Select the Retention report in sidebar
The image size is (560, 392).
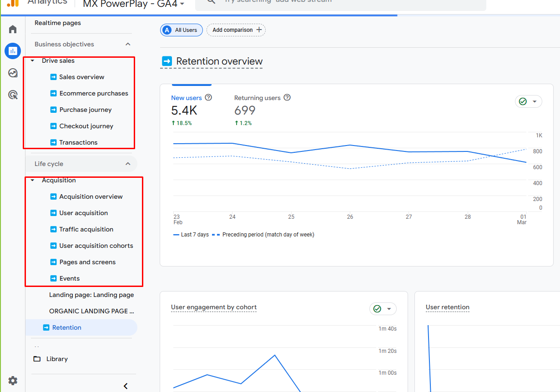click(x=81, y=327)
